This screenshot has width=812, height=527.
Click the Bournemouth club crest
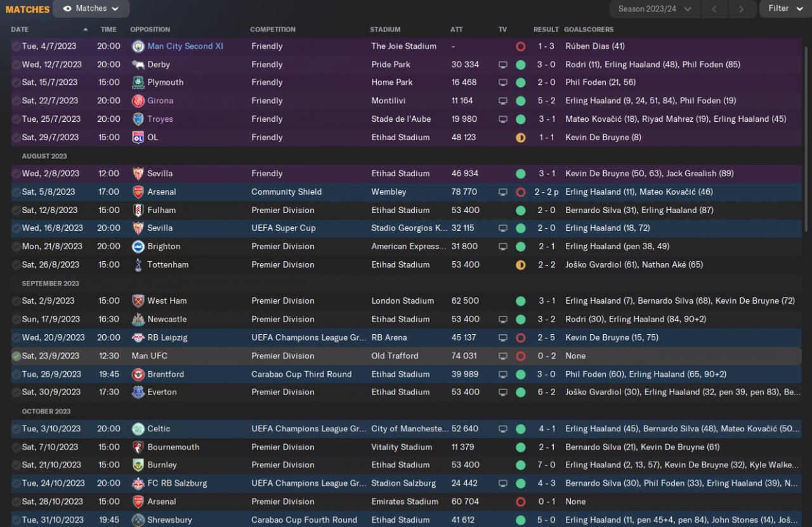pos(138,447)
